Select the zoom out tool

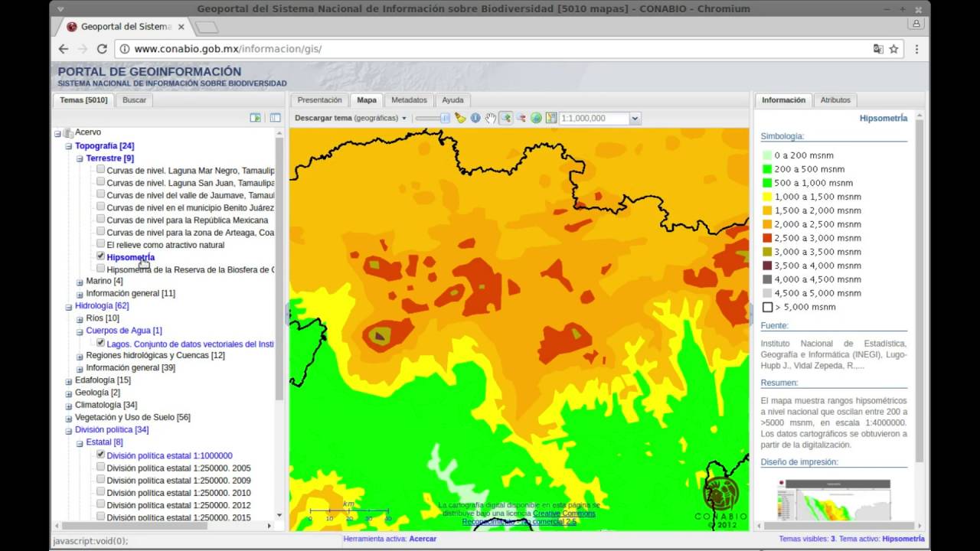click(x=521, y=118)
